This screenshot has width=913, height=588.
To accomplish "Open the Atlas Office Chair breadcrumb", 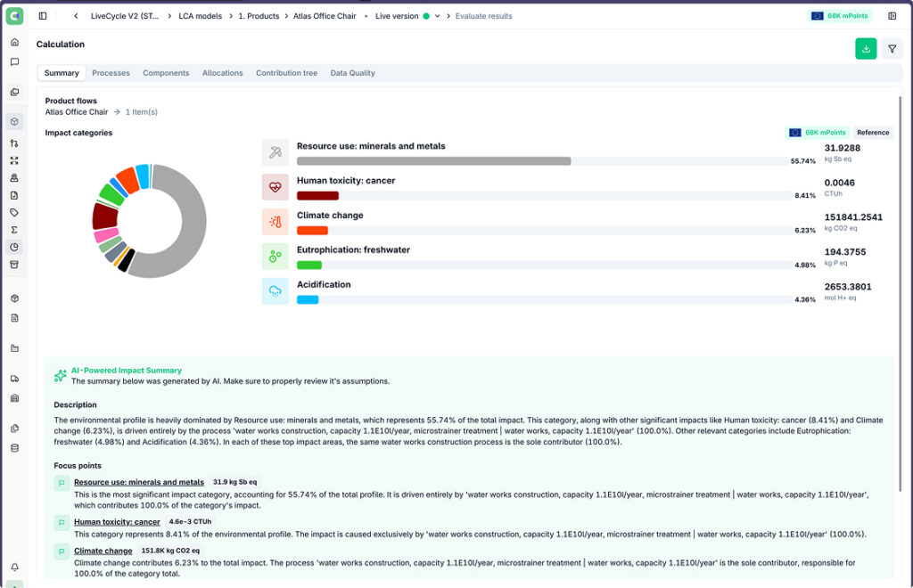I will [x=325, y=16].
